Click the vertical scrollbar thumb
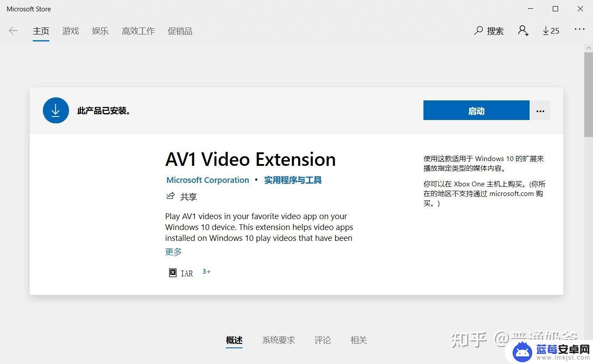The height and width of the screenshot is (364, 593). pyautogui.click(x=588, y=95)
